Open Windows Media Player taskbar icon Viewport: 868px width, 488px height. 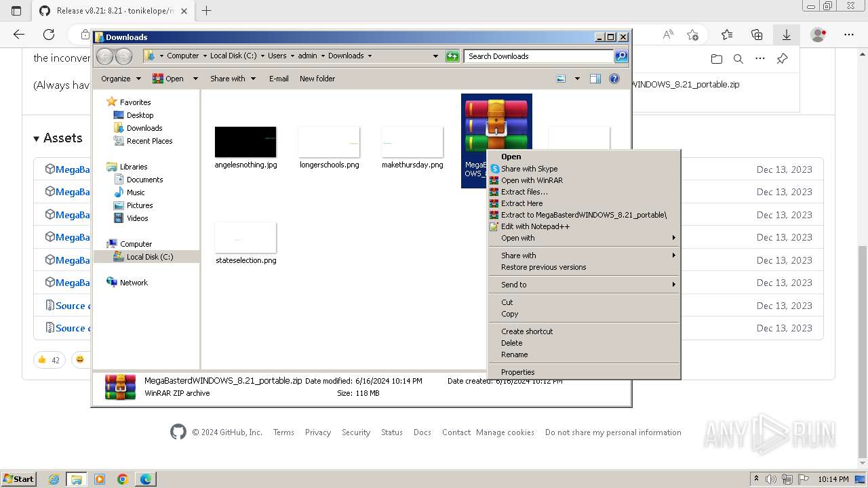tap(100, 479)
